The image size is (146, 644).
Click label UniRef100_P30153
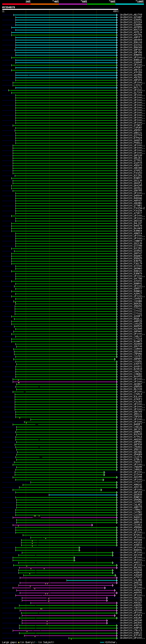pos(131,173)
